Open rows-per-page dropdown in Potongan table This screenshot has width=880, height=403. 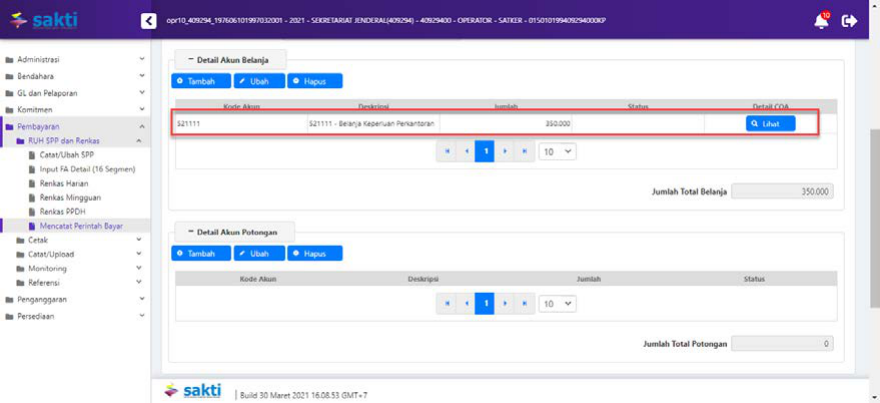(x=557, y=303)
